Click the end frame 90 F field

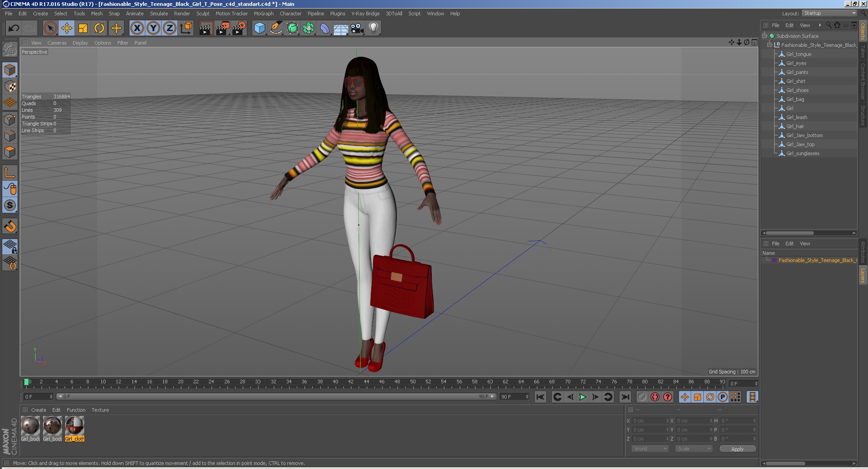[514, 396]
